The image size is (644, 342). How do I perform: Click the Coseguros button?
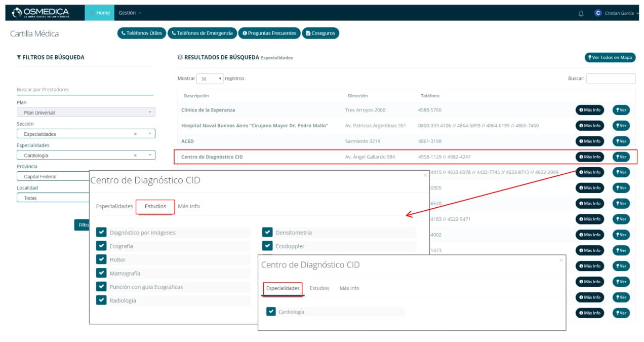(320, 33)
